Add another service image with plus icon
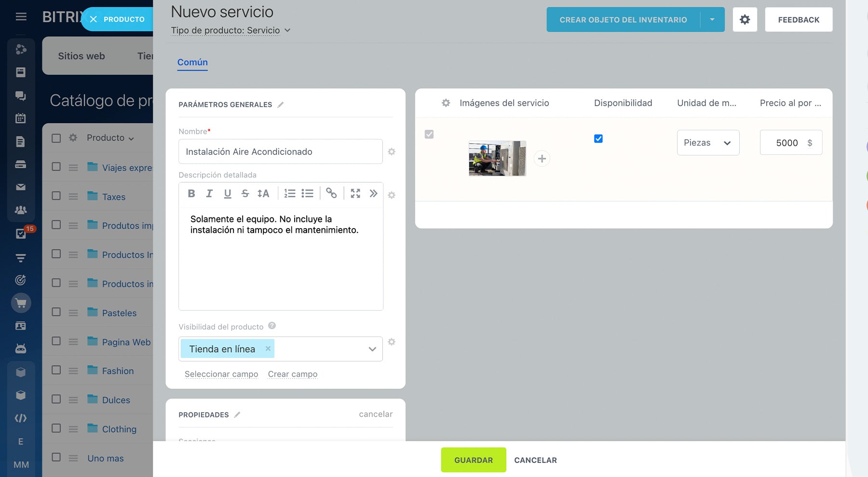868x477 pixels. (x=542, y=159)
